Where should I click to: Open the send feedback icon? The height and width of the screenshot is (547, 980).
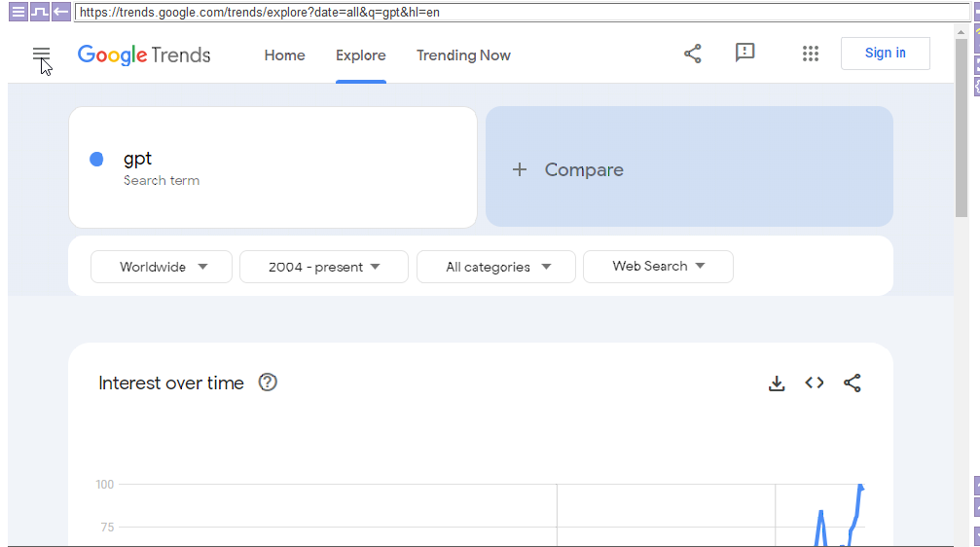744,54
